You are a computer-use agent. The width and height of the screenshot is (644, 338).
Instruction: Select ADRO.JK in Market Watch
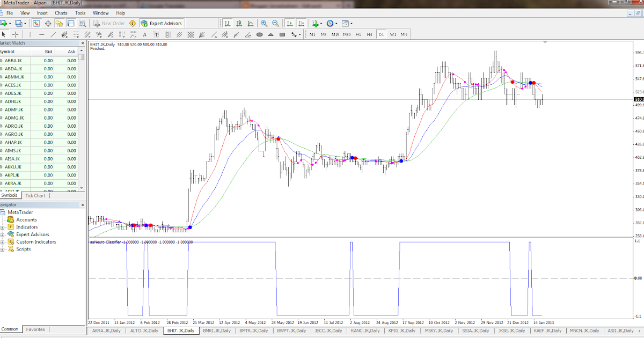pos(39,126)
